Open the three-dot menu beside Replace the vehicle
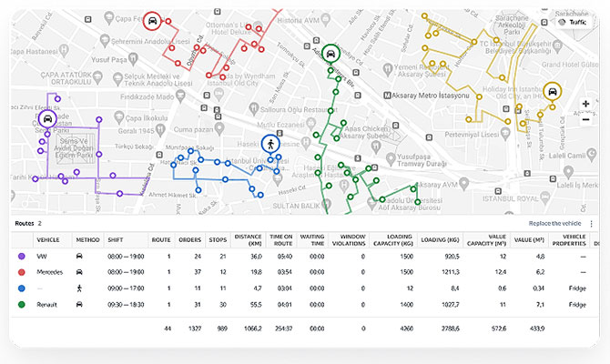The image size is (610, 364). click(x=591, y=223)
